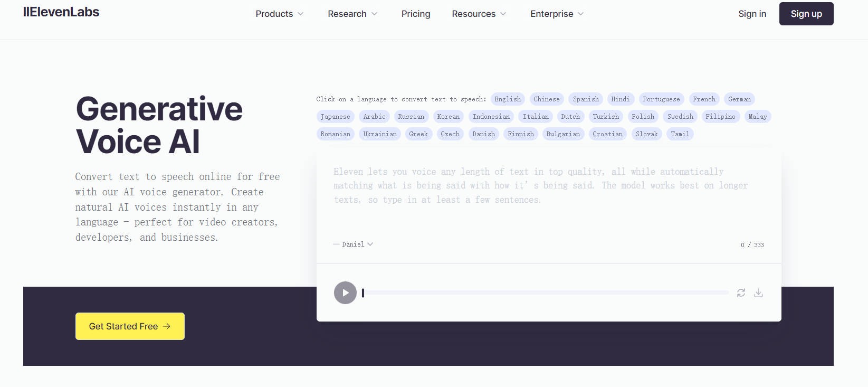
Task: Choose Hindi as the speech language
Action: pyautogui.click(x=621, y=99)
